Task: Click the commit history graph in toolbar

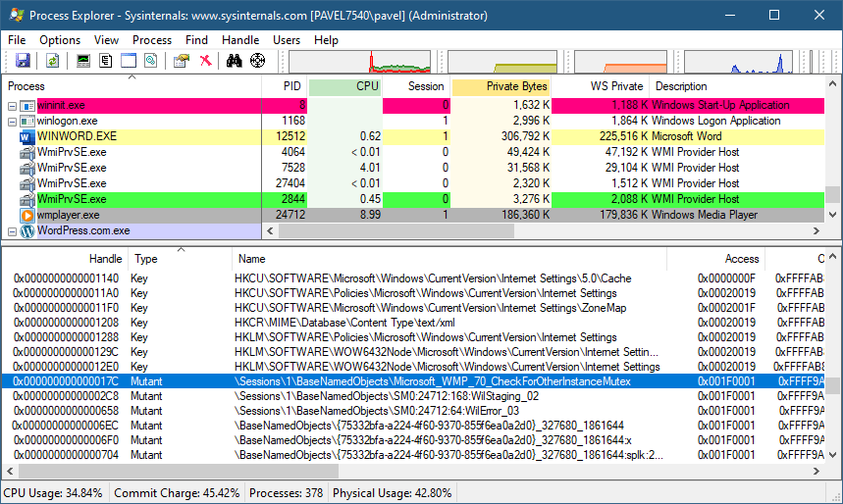Action: [502, 62]
